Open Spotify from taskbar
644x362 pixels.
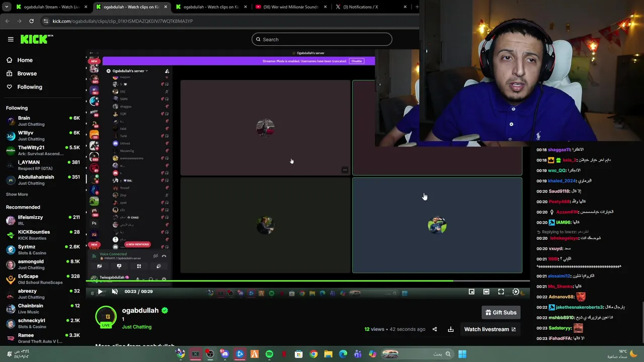(269, 354)
